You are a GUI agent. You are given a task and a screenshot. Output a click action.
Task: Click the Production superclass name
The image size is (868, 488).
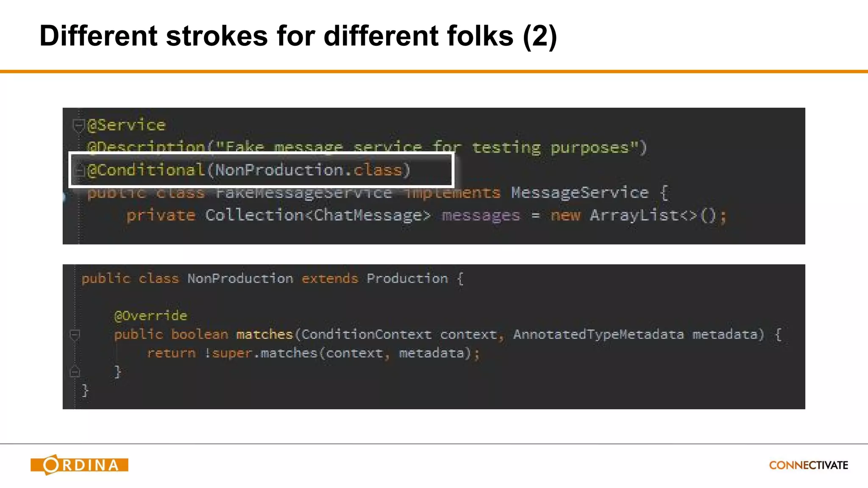[407, 278]
